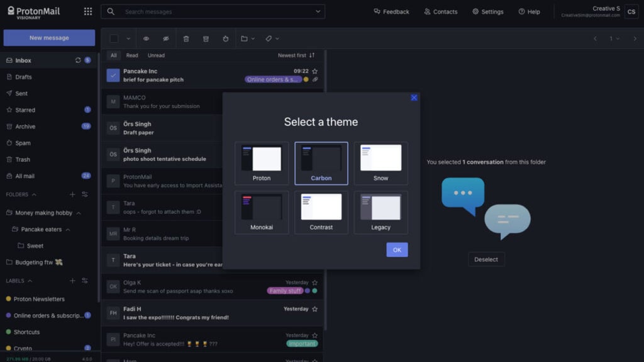Filter list by All tab
This screenshot has height=362, width=644.
click(113, 55)
